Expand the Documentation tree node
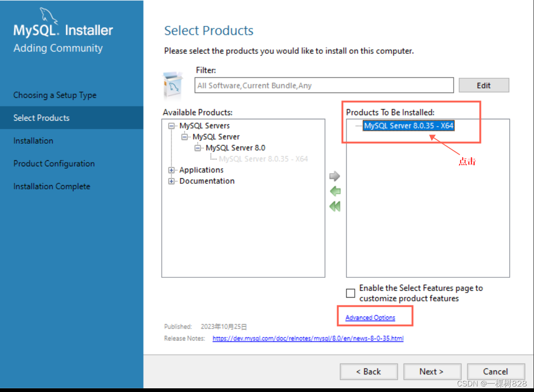Image resolution: width=534 pixels, height=392 pixels. 171,181
